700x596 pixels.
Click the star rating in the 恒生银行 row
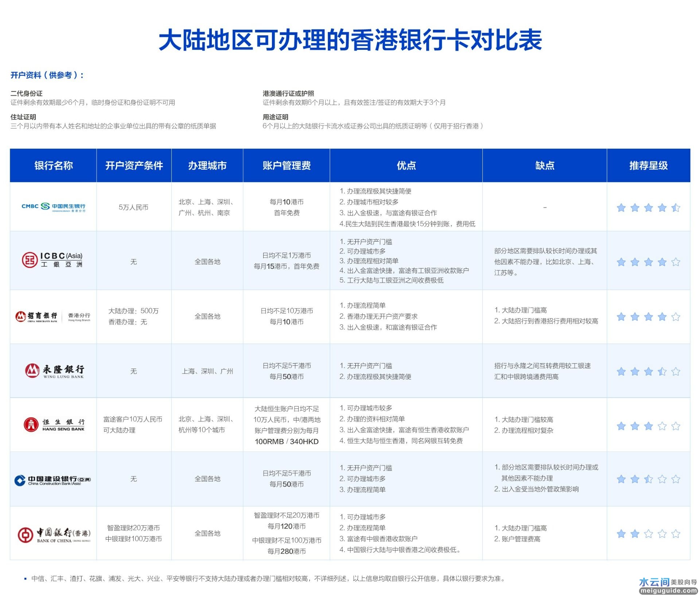(x=648, y=426)
